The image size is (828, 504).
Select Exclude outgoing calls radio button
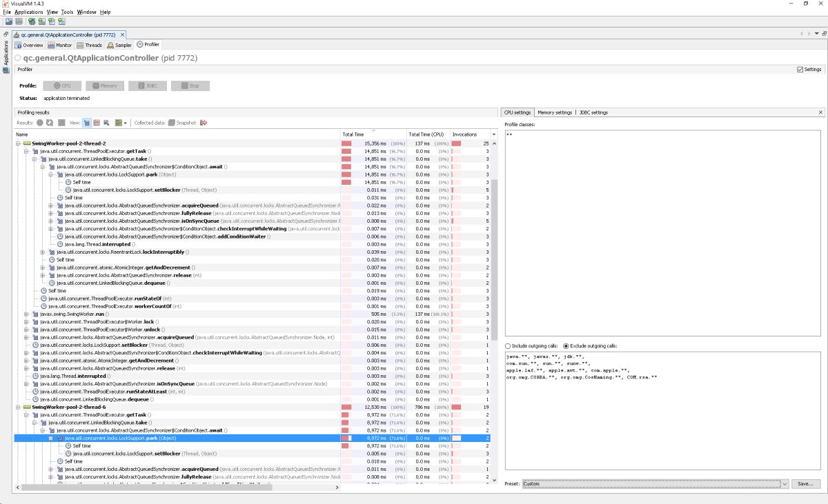566,345
